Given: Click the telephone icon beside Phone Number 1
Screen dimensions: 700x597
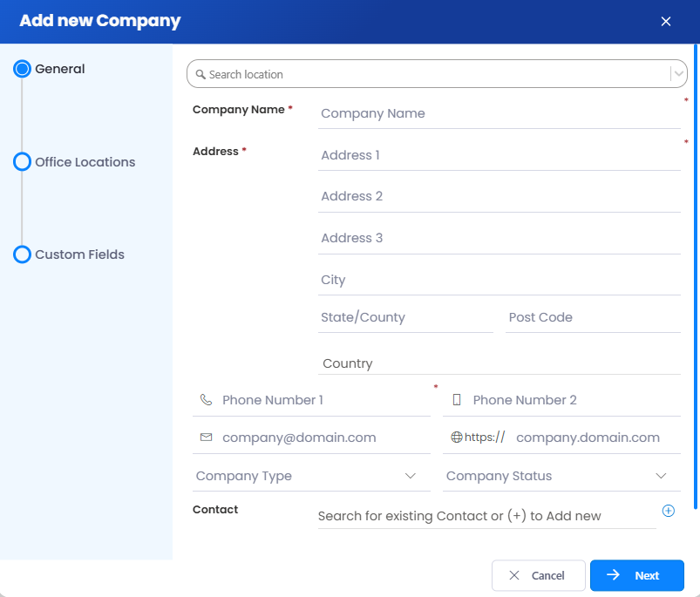Looking at the screenshot, I should [206, 400].
